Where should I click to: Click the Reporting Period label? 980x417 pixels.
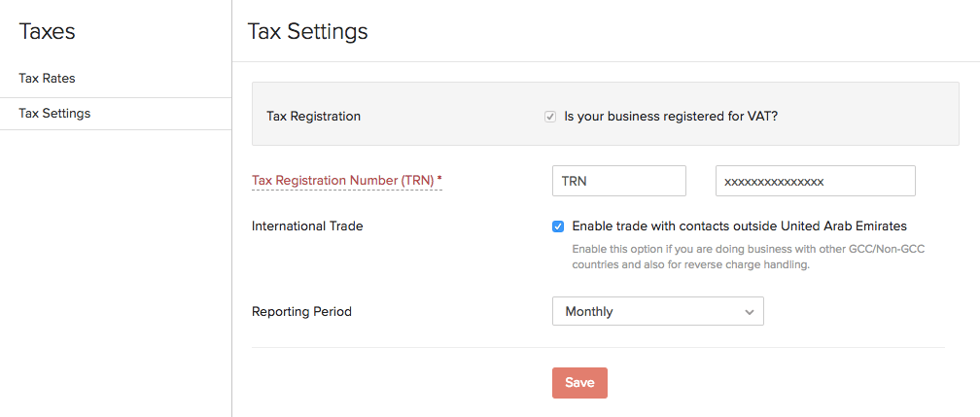click(x=301, y=312)
